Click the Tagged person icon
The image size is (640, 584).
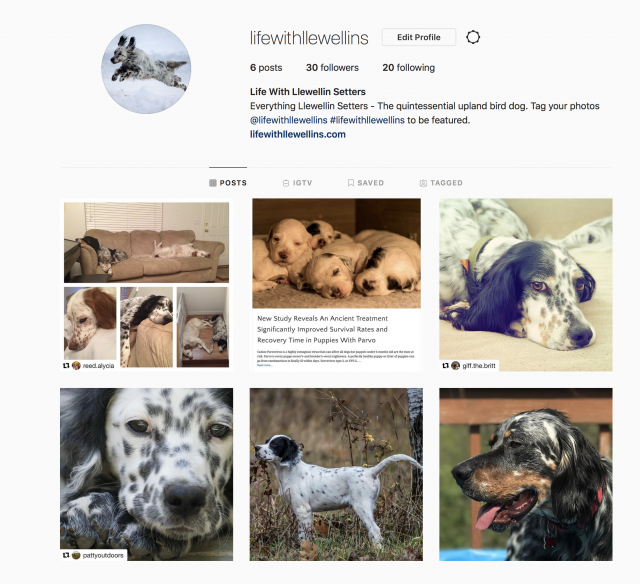click(x=423, y=183)
